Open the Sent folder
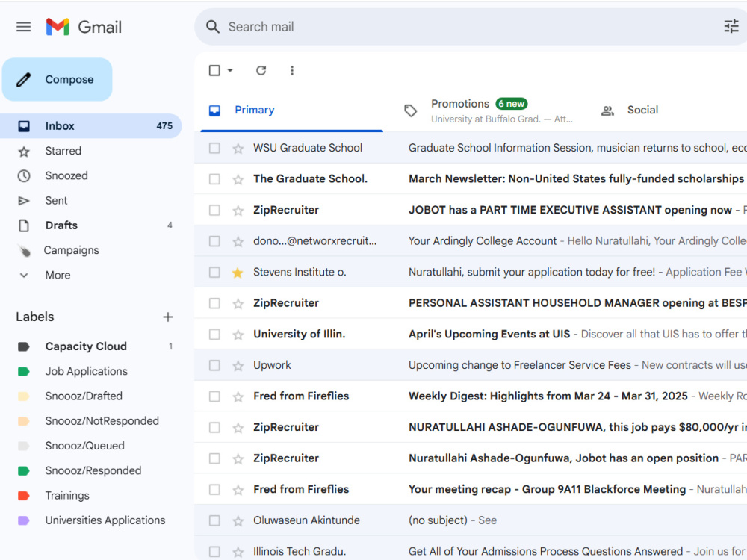 tap(56, 200)
